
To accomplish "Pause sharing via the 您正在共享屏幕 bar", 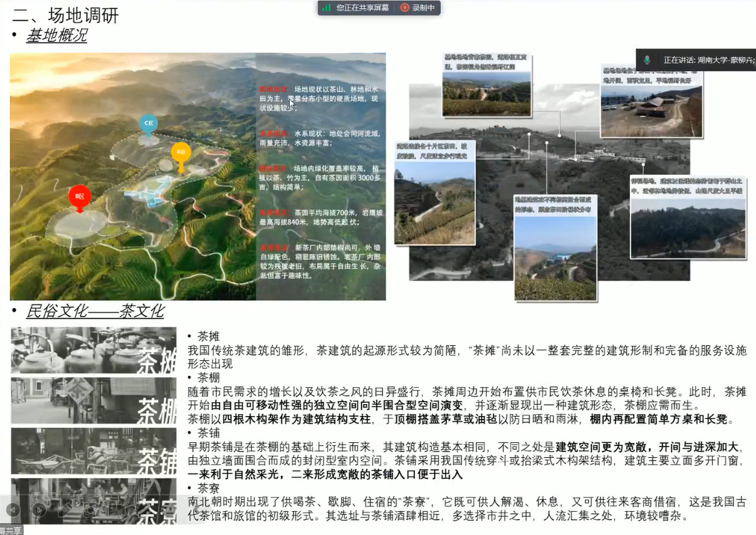I will (x=362, y=8).
